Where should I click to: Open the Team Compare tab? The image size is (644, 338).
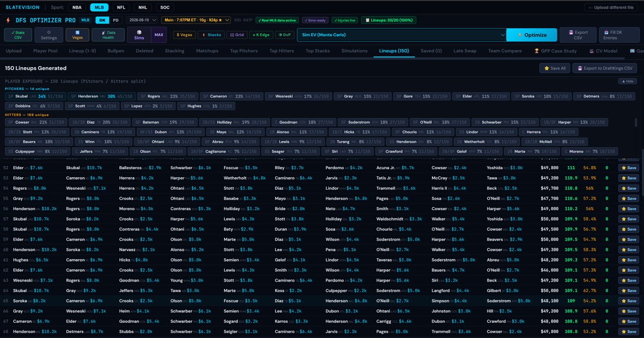coord(505,51)
